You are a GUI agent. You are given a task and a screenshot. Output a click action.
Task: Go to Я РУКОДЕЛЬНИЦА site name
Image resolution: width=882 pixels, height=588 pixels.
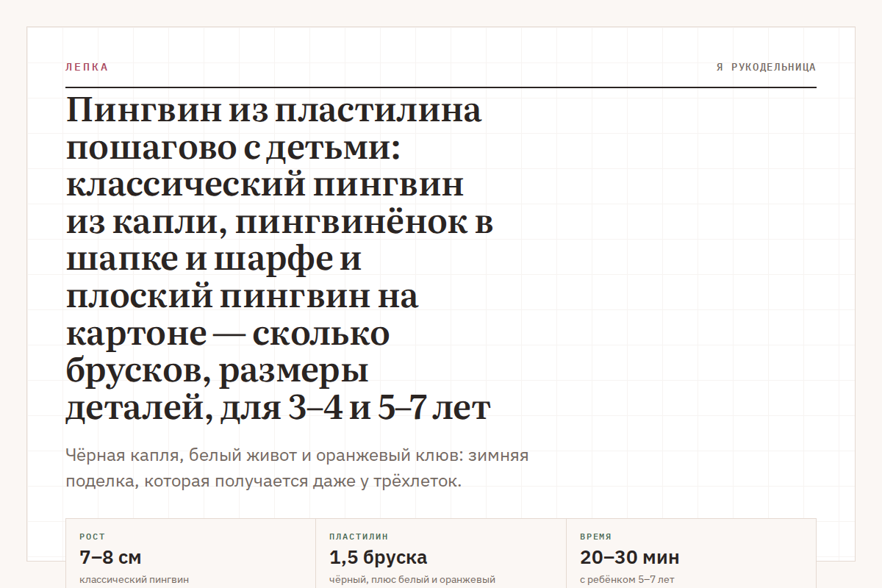[x=766, y=67]
